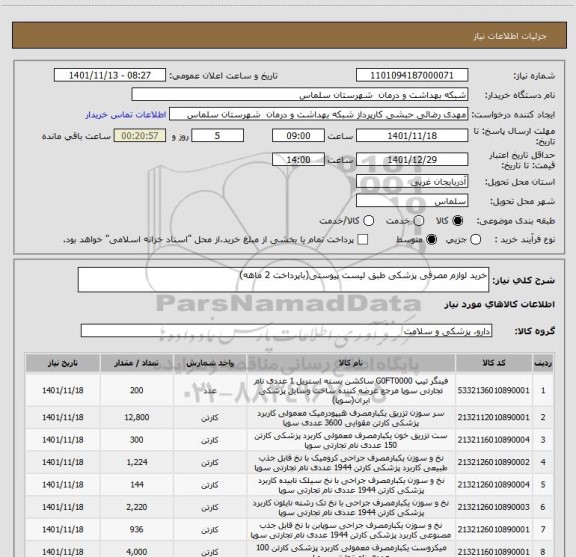
Task: Click the تاریخ نیاز column header
Action: 63,363
